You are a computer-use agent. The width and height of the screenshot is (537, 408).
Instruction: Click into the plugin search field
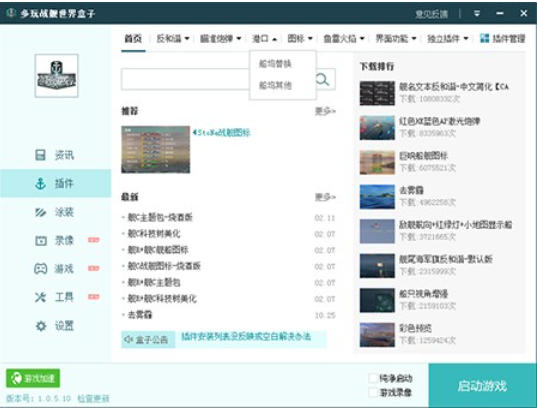pyautogui.click(x=218, y=79)
